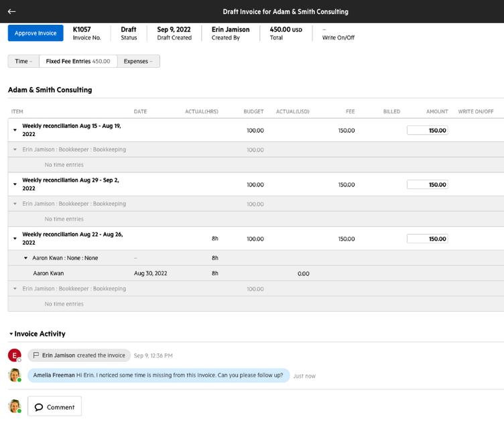This screenshot has height=423, width=504.
Task: Click the Write On/Off header value
Action: pos(324,29)
